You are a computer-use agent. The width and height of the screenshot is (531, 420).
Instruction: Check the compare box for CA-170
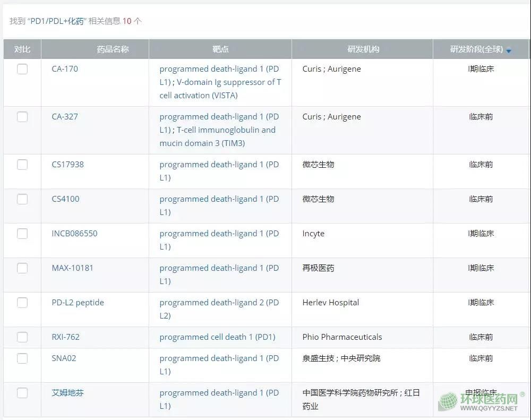tap(22, 69)
